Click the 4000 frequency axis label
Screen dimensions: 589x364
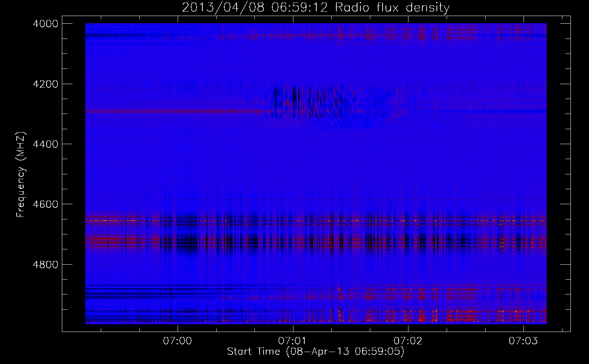point(46,24)
